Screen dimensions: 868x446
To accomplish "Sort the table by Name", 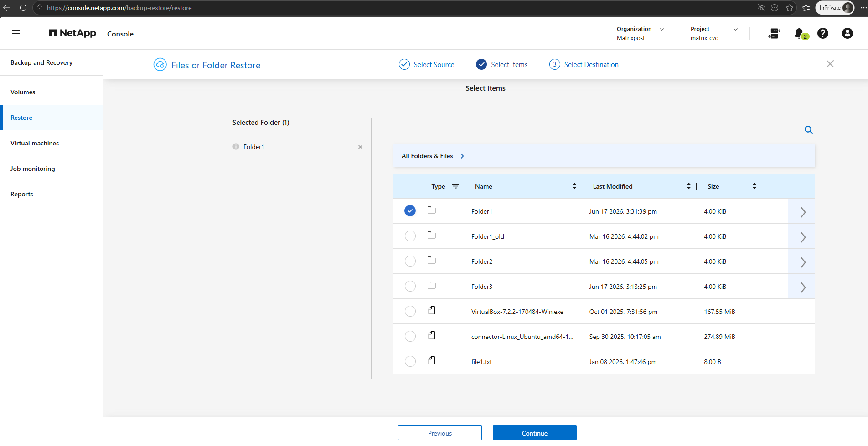I will [574, 186].
